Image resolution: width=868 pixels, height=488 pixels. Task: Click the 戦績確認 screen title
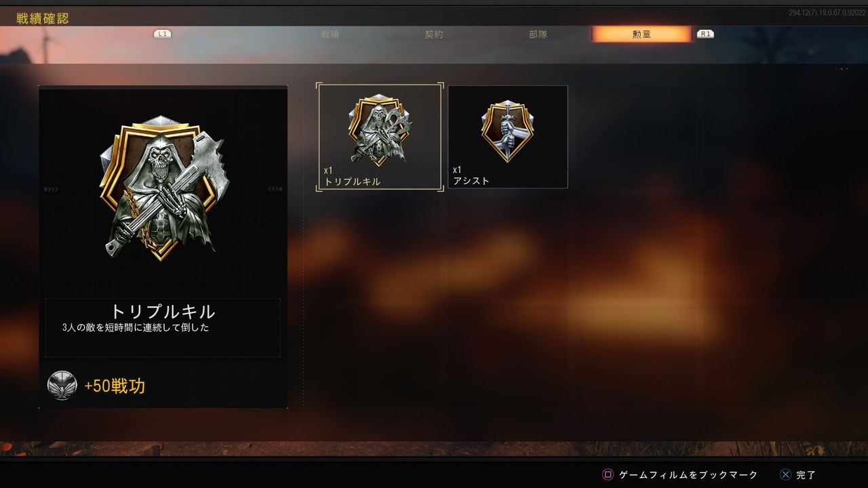(43, 18)
